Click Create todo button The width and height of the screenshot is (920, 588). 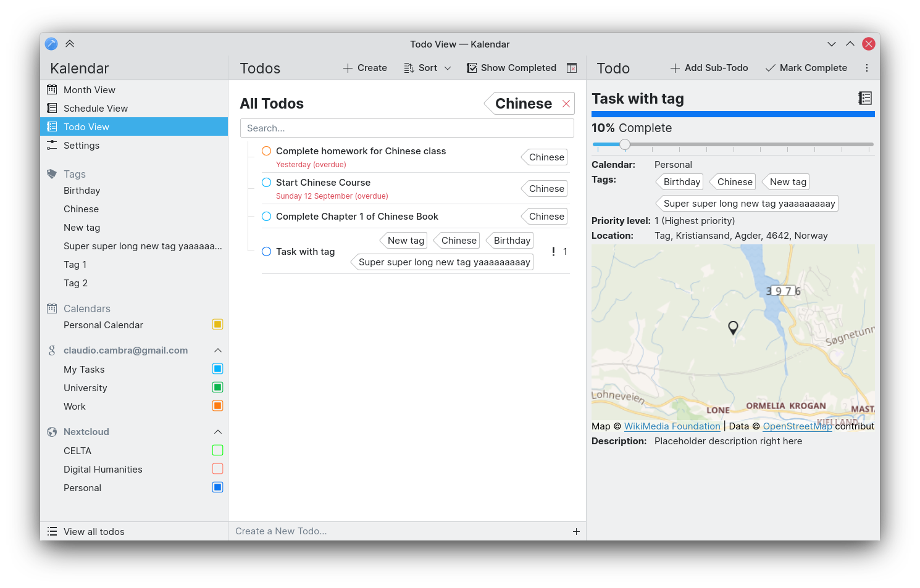[365, 68]
